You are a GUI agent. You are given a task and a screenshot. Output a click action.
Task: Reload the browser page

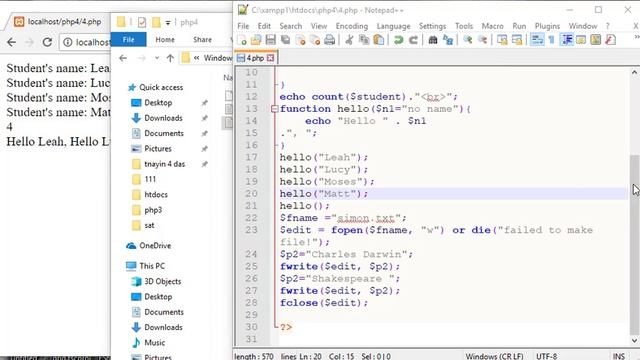(x=47, y=42)
